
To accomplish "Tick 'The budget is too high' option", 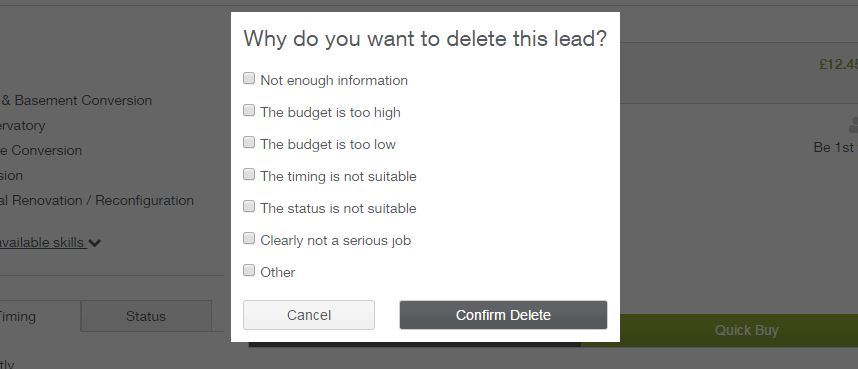I will 249,111.
